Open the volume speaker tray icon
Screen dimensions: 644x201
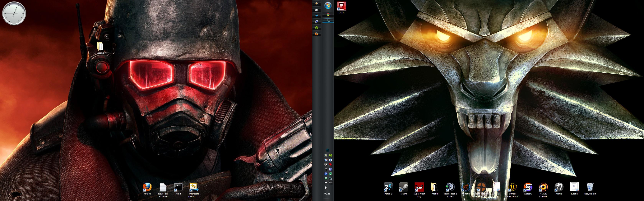tap(326, 188)
